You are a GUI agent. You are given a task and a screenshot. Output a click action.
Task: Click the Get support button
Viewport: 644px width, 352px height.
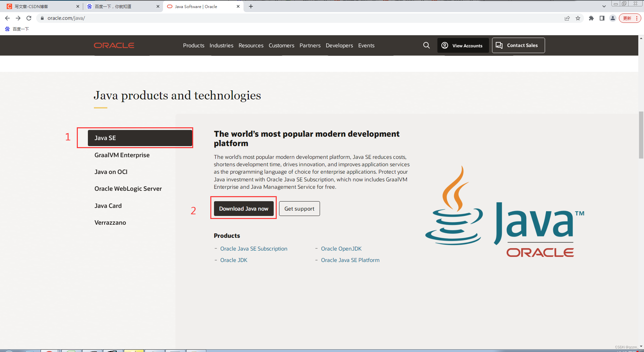click(x=300, y=209)
